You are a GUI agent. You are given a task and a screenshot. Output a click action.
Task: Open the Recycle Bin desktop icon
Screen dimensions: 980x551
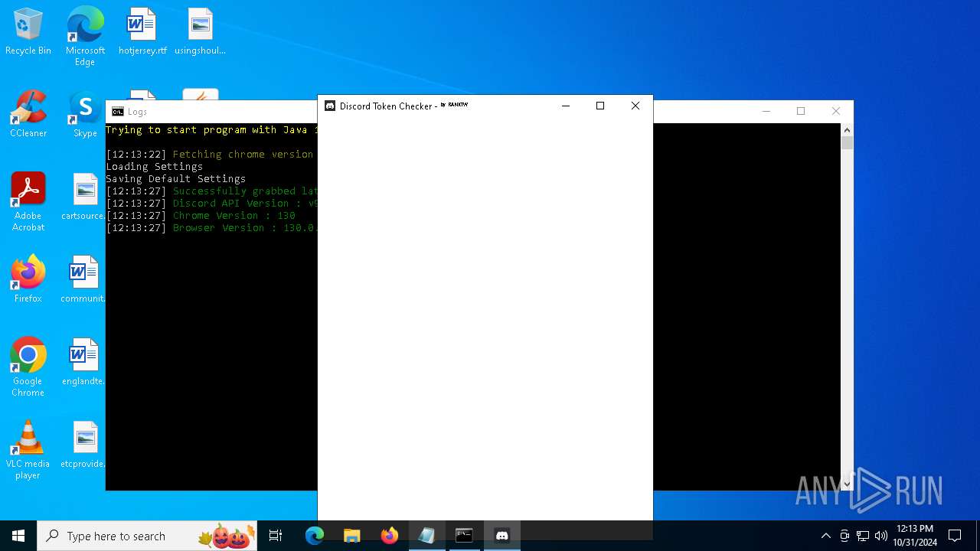[x=28, y=32]
